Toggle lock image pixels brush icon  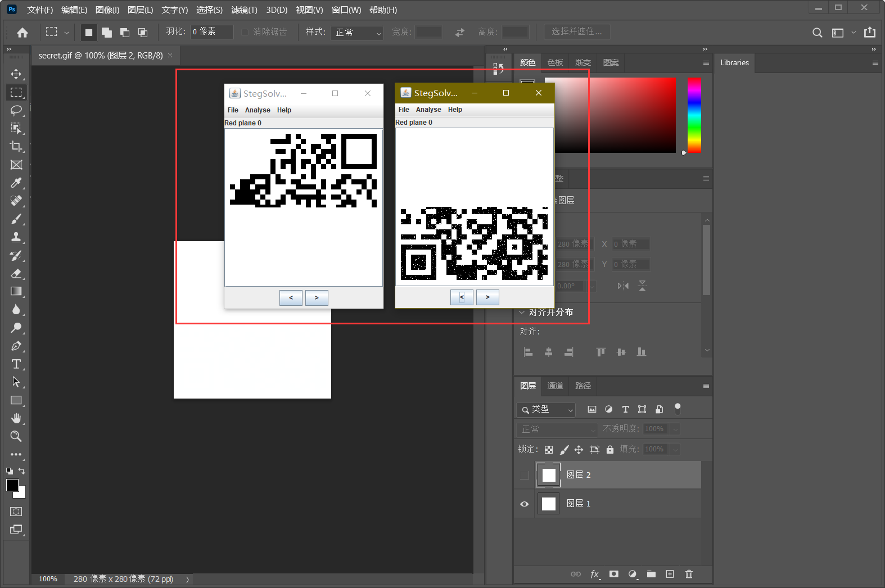[x=564, y=449]
